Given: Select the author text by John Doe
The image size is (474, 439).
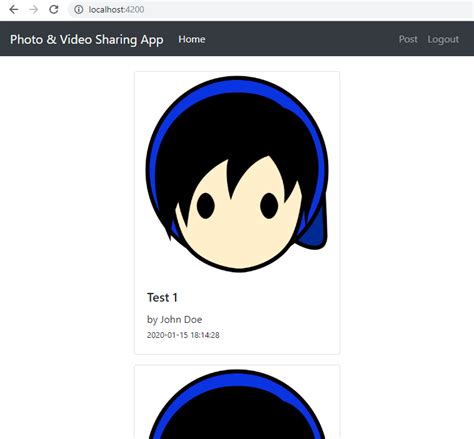Looking at the screenshot, I should pyautogui.click(x=174, y=319).
